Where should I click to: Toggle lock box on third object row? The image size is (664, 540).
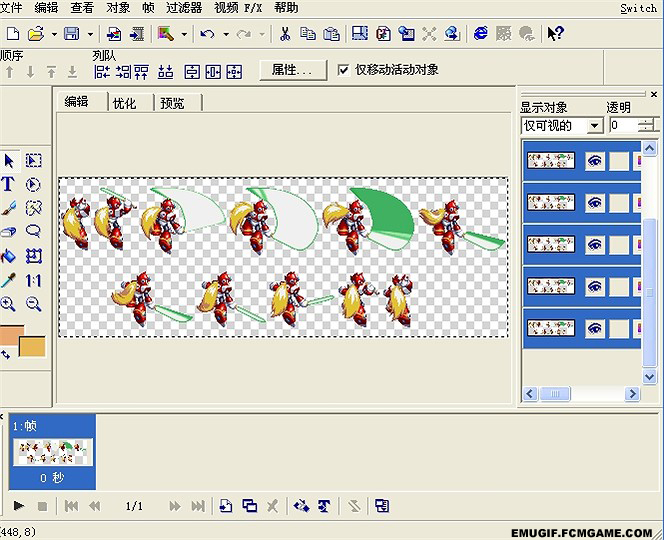click(x=619, y=245)
